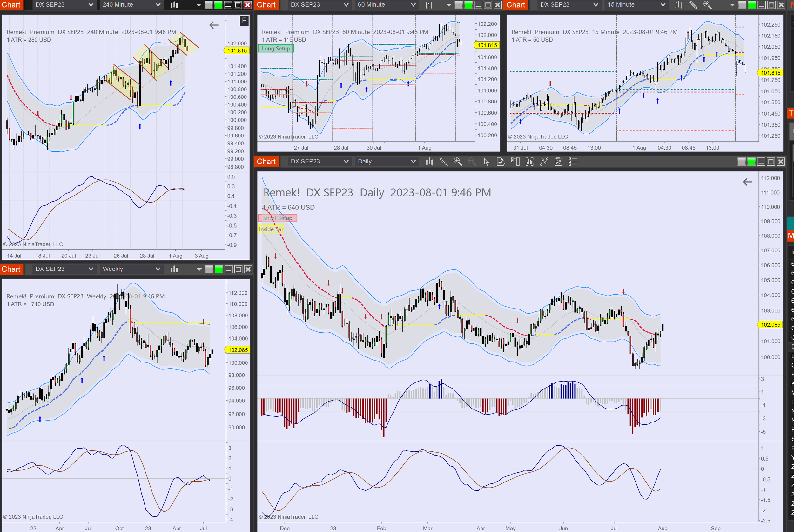794x532 pixels.
Task: Click zoom in magnifier on Daily chart toolbar
Action: tap(458, 162)
